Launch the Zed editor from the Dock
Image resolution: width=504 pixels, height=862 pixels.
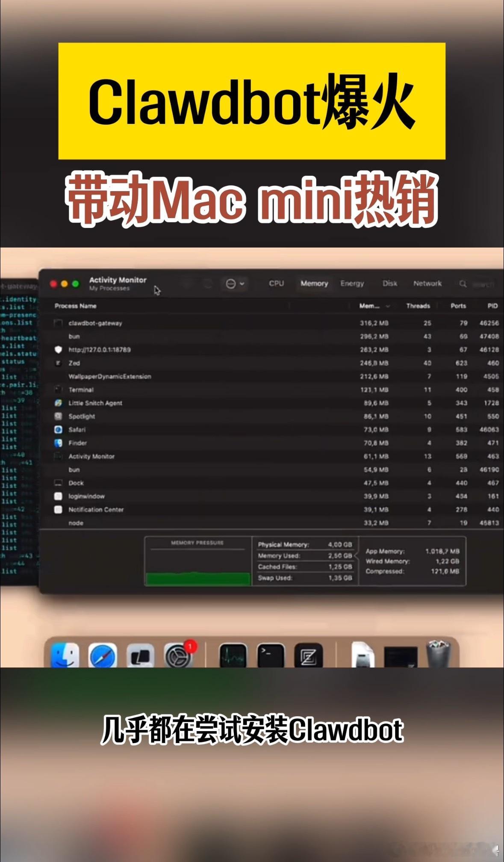point(309,655)
